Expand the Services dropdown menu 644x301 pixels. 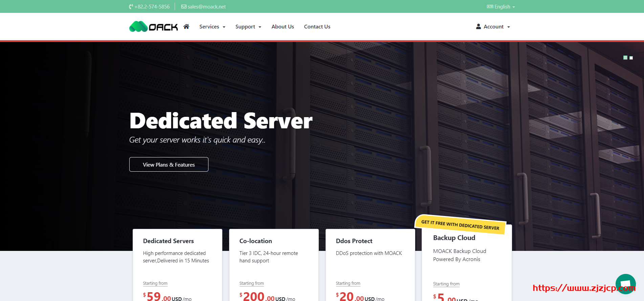pos(212,27)
